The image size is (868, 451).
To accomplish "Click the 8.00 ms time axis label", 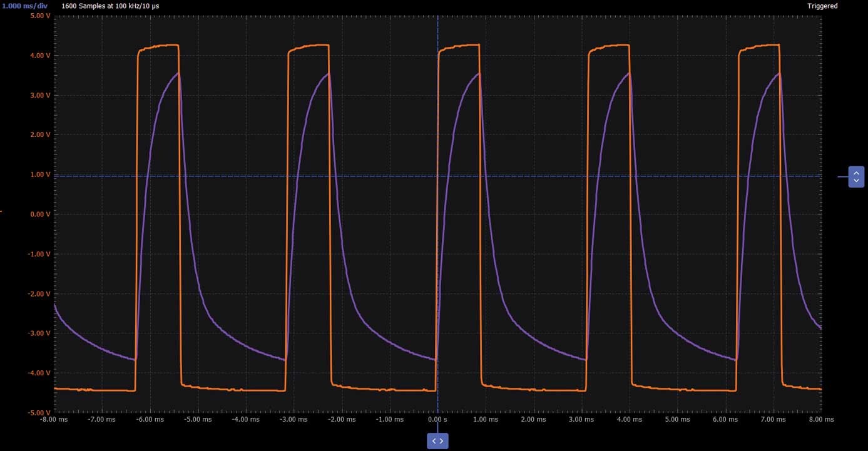I will point(821,420).
